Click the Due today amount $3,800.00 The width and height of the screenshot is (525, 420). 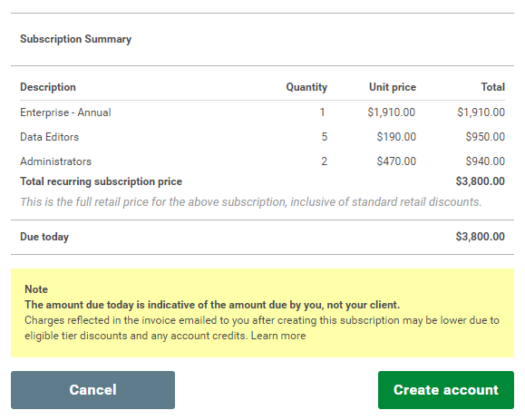pos(481,237)
